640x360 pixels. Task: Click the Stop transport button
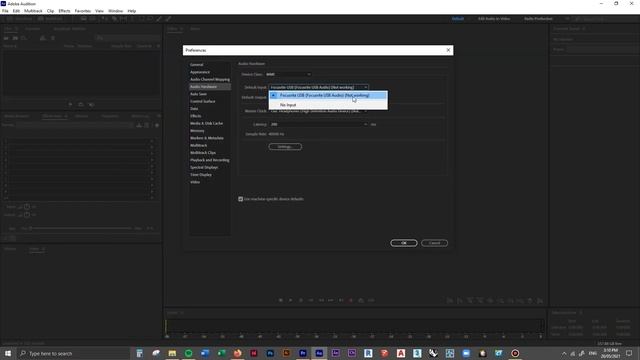pyautogui.click(x=281, y=300)
